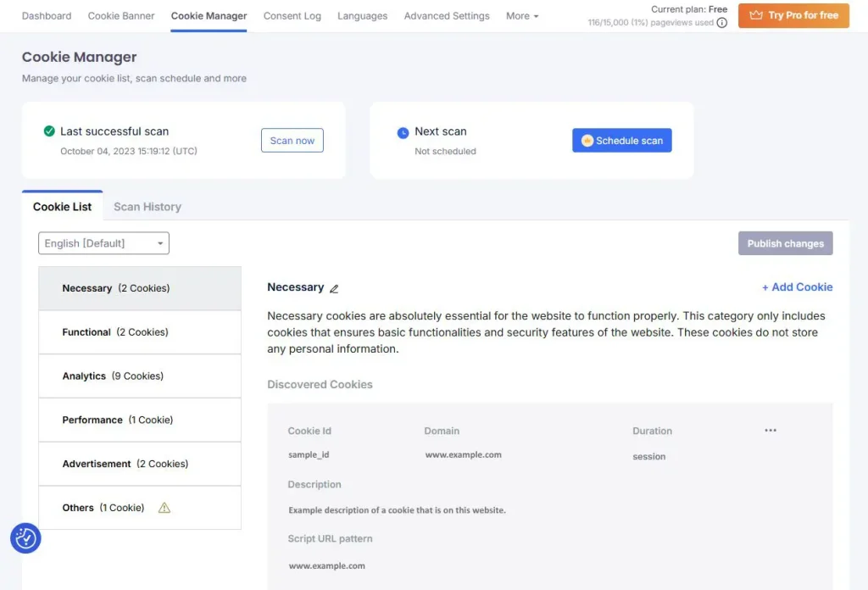This screenshot has height=590, width=868.
Task: Switch to the Scan History tab
Action: point(147,206)
